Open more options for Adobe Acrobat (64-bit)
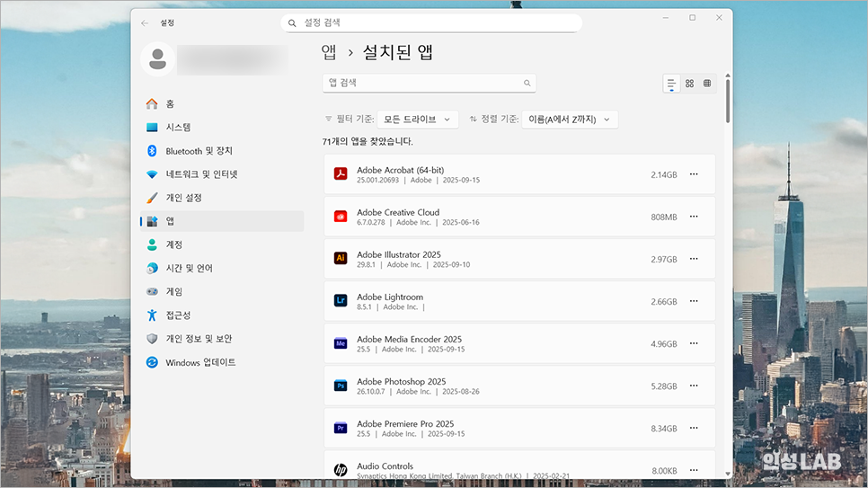Image resolution: width=868 pixels, height=488 pixels. 694,174
